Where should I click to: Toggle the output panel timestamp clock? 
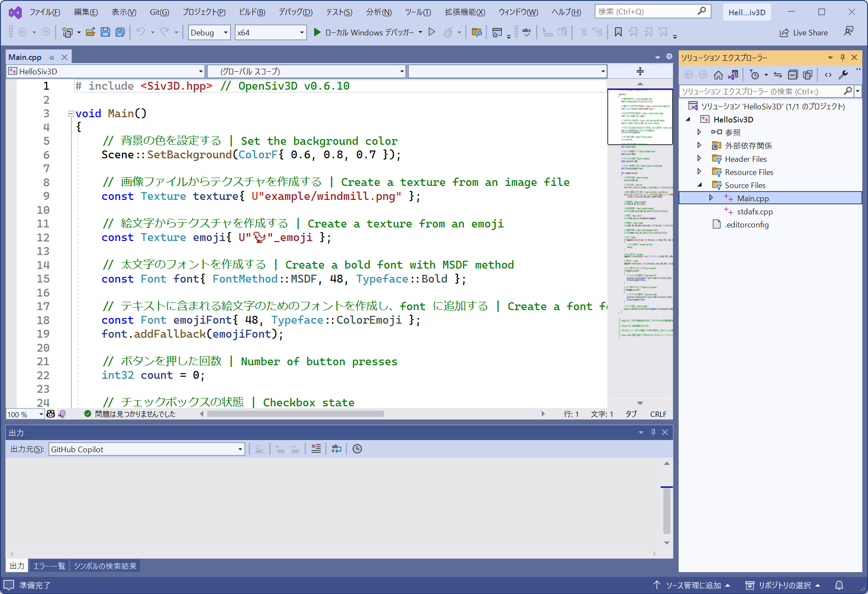[x=357, y=449]
